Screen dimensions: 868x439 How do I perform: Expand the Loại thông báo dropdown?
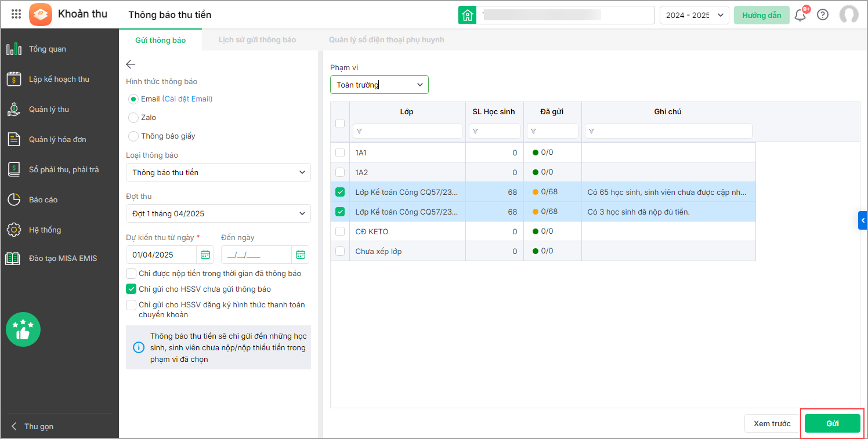tap(218, 172)
